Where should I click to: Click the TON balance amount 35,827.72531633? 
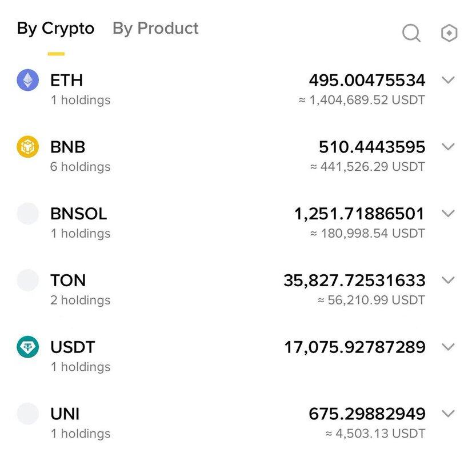click(x=354, y=280)
